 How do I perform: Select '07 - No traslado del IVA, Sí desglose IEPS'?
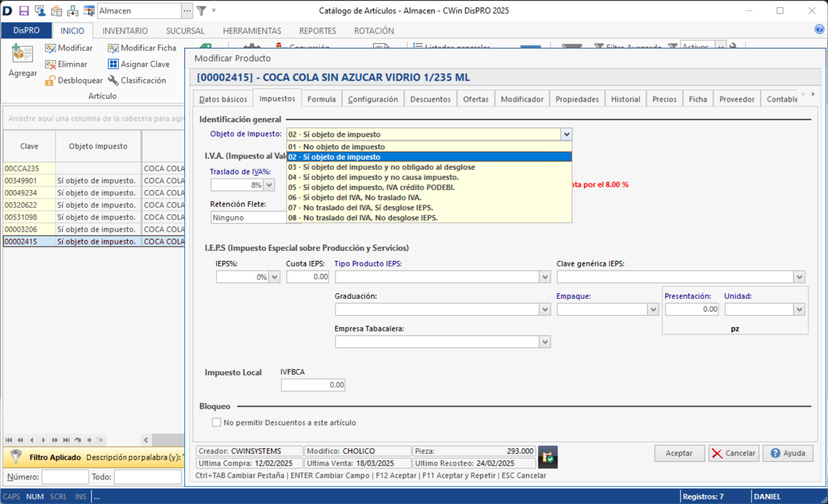click(430, 207)
